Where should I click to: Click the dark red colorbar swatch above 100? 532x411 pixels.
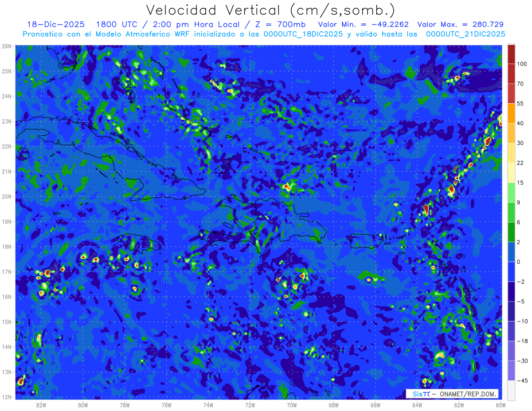511,54
